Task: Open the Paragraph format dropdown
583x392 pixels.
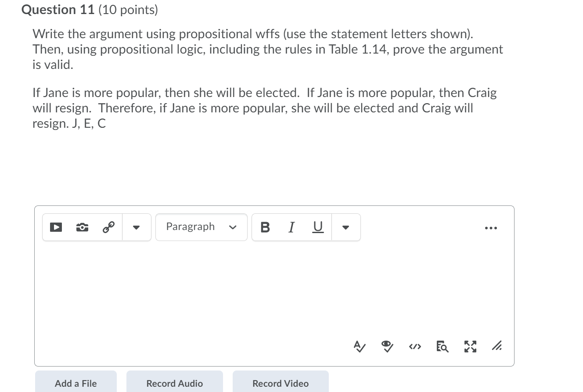Action: point(201,227)
